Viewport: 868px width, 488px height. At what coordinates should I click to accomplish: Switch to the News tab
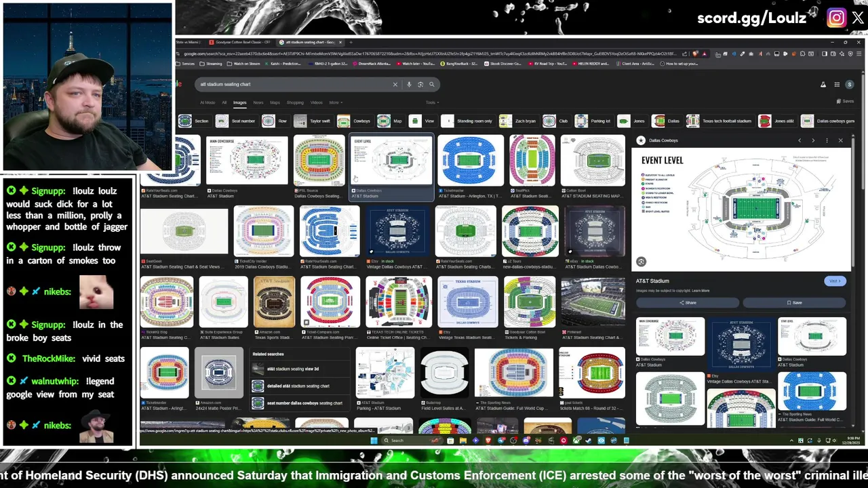pyautogui.click(x=258, y=102)
